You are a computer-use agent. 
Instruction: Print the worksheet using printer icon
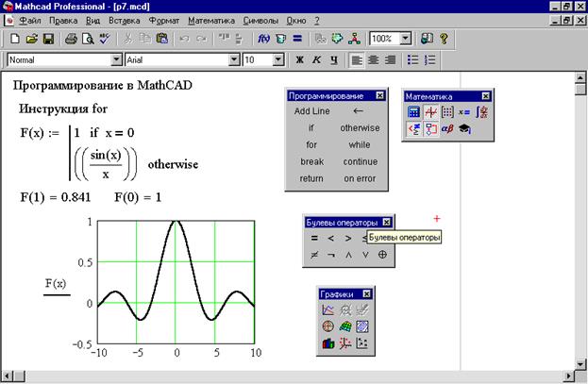click(x=71, y=39)
